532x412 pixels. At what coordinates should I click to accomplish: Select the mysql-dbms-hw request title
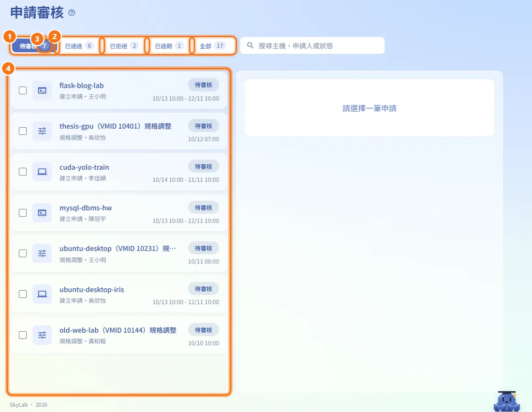click(86, 208)
